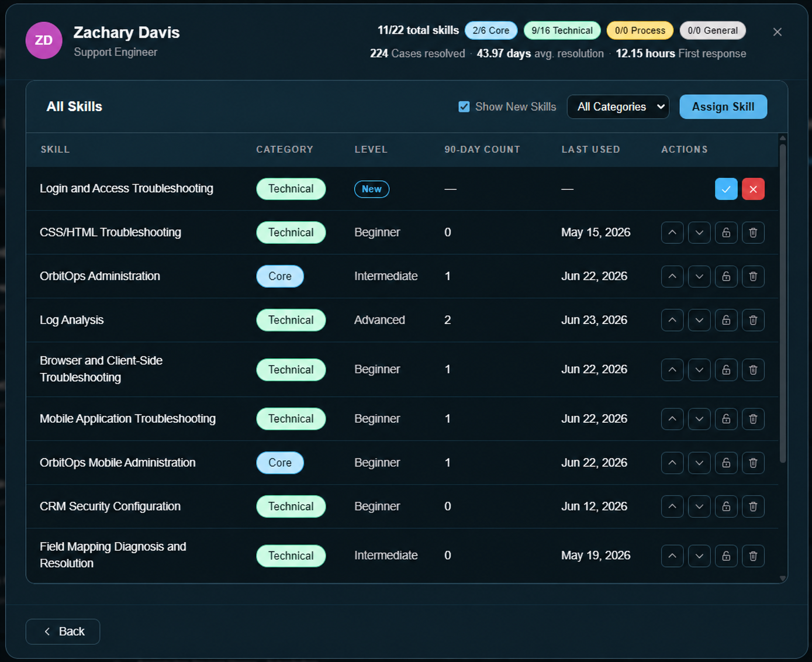The width and height of the screenshot is (812, 662).
Task: Lock the Log Analysis skill
Action: tap(726, 320)
